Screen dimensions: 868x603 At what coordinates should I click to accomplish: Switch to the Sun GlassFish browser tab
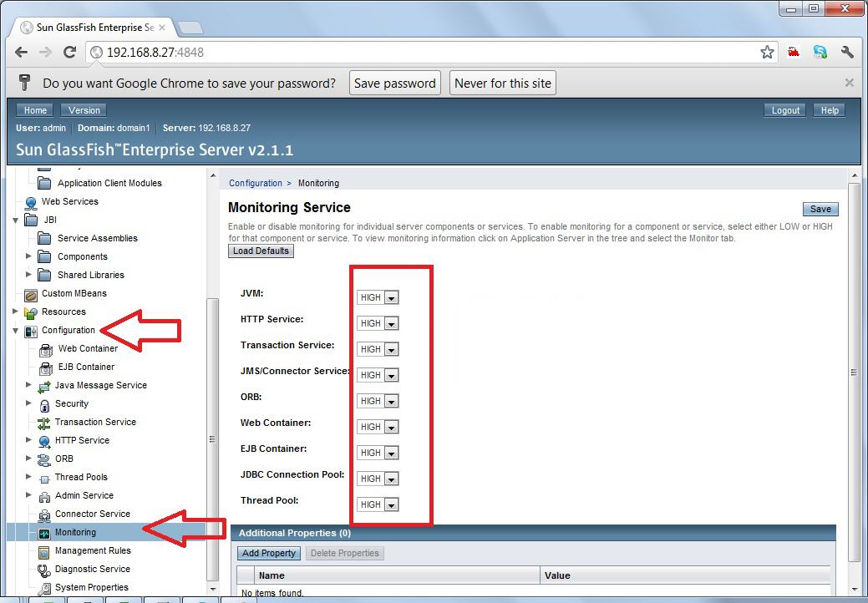point(92,27)
